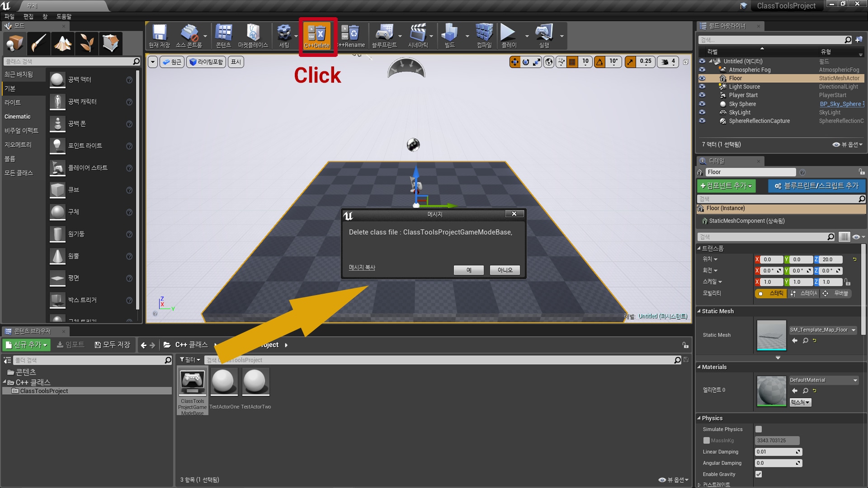Click the DefaultMaterial thumbnail swatch
Image resolution: width=868 pixels, height=488 pixels.
[x=771, y=390]
